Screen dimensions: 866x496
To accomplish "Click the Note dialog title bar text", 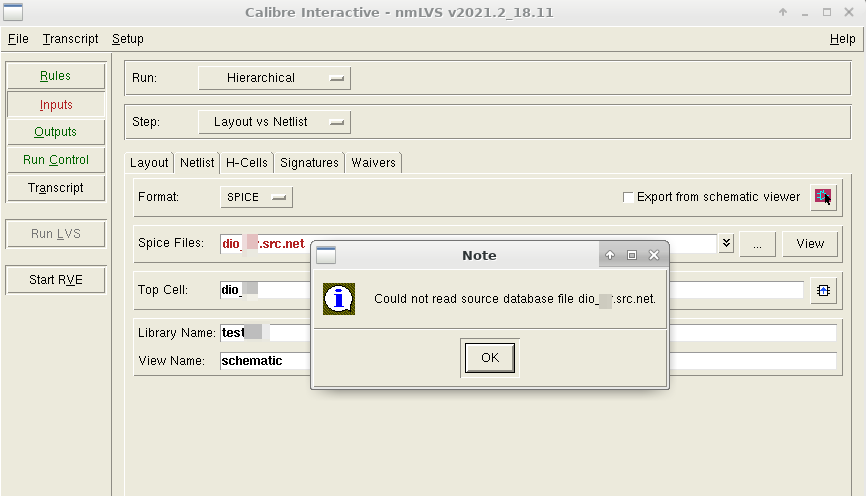I will (479, 255).
